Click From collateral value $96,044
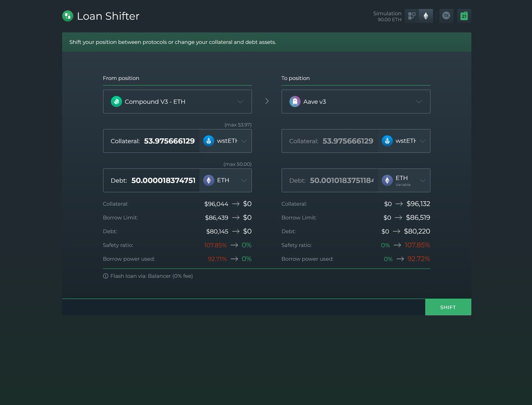Viewport: 532px width, 405px height. (x=216, y=204)
